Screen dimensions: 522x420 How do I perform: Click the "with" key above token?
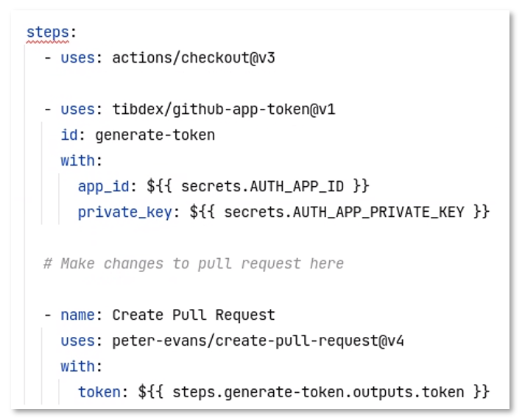[x=77, y=366]
